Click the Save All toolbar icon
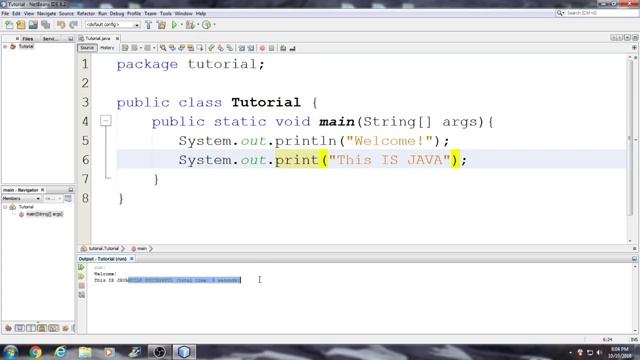640x360 pixels. [45, 25]
